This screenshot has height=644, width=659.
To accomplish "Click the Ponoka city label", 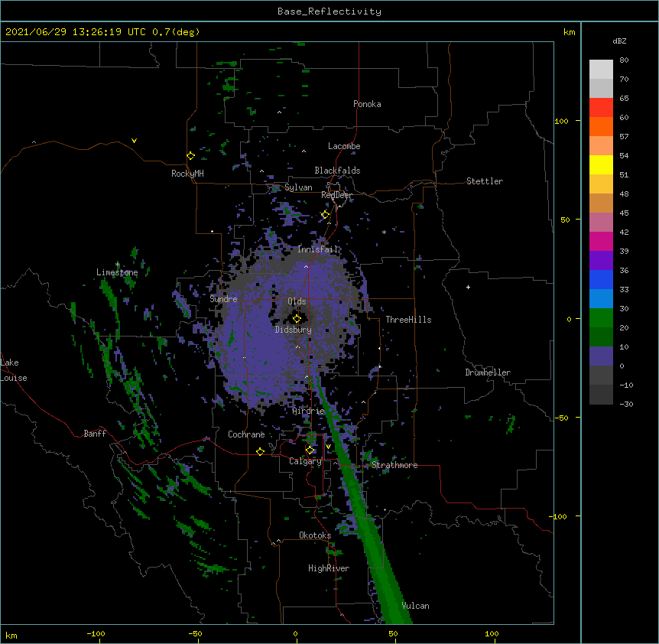I will pyautogui.click(x=367, y=104).
